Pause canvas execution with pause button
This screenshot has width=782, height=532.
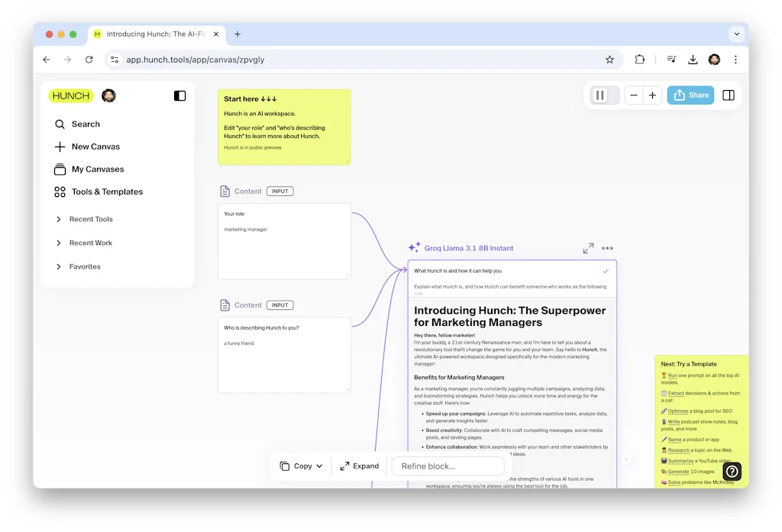click(600, 95)
